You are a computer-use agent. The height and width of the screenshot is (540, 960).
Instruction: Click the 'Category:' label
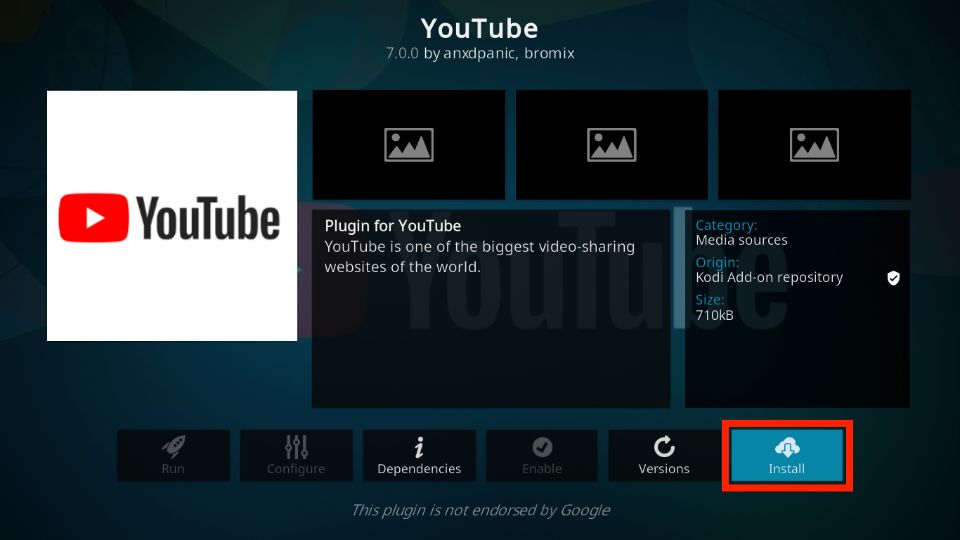point(726,225)
